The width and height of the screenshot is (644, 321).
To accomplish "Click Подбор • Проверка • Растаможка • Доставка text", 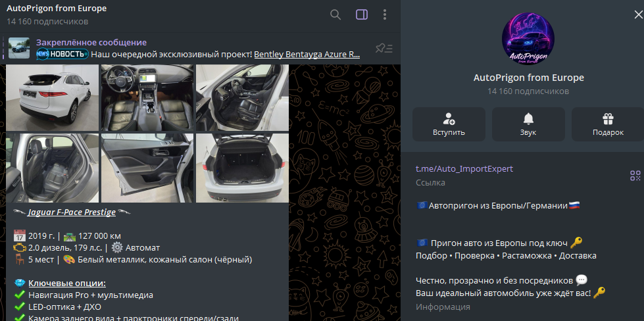I will (506, 256).
